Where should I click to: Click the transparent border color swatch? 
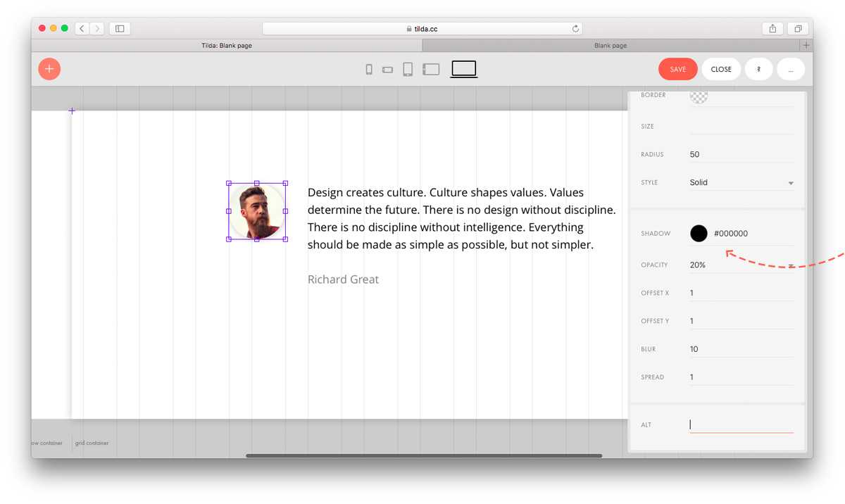[699, 97]
